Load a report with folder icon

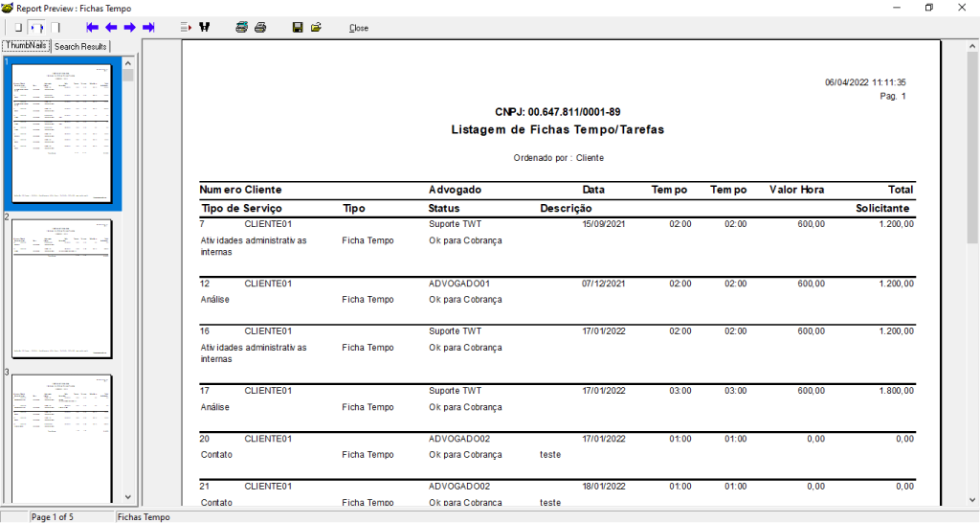(316, 28)
